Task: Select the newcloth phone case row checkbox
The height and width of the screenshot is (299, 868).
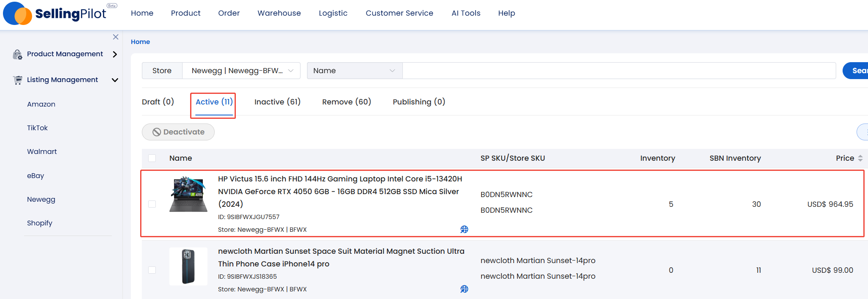Action: pyautogui.click(x=152, y=270)
